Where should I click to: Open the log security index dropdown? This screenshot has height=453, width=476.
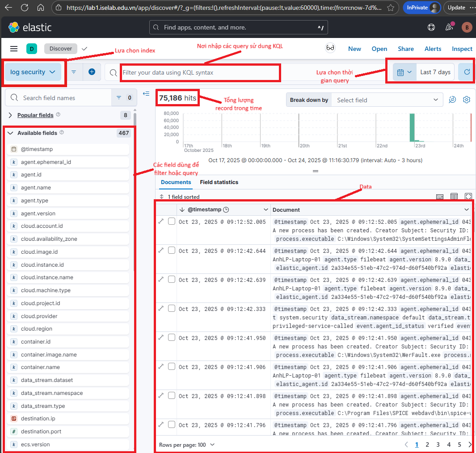[x=34, y=72]
